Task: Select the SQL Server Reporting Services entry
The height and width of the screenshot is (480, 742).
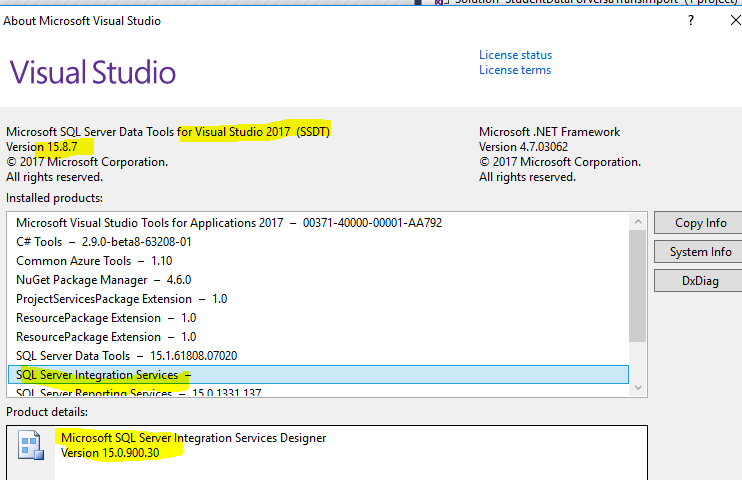Action: coord(139,393)
